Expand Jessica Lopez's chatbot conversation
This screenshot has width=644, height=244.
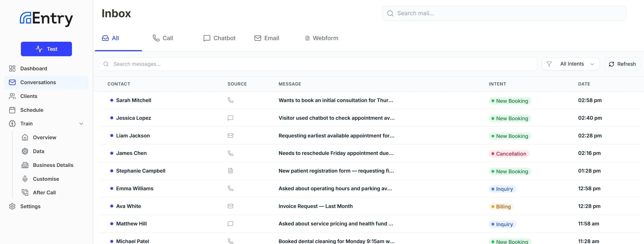300,118
